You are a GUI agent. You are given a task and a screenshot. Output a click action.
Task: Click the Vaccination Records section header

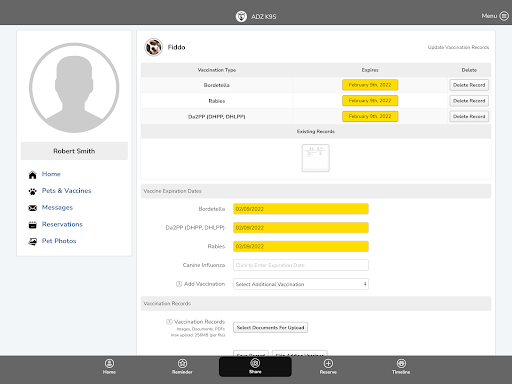point(316,303)
